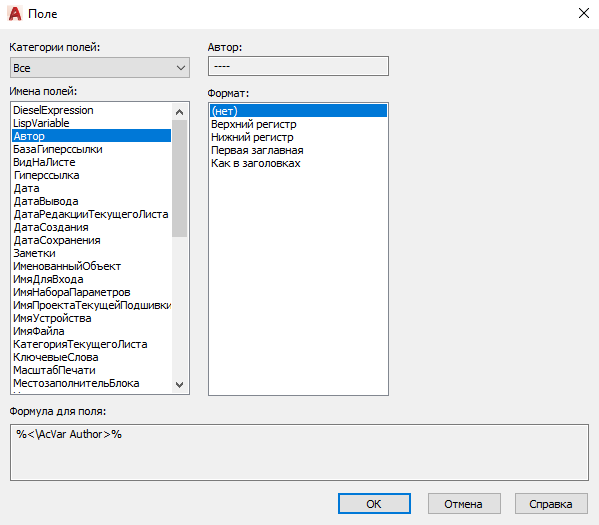Click the field names list scrollbar thumb
The width and height of the screenshot is (599, 525).
179,178
